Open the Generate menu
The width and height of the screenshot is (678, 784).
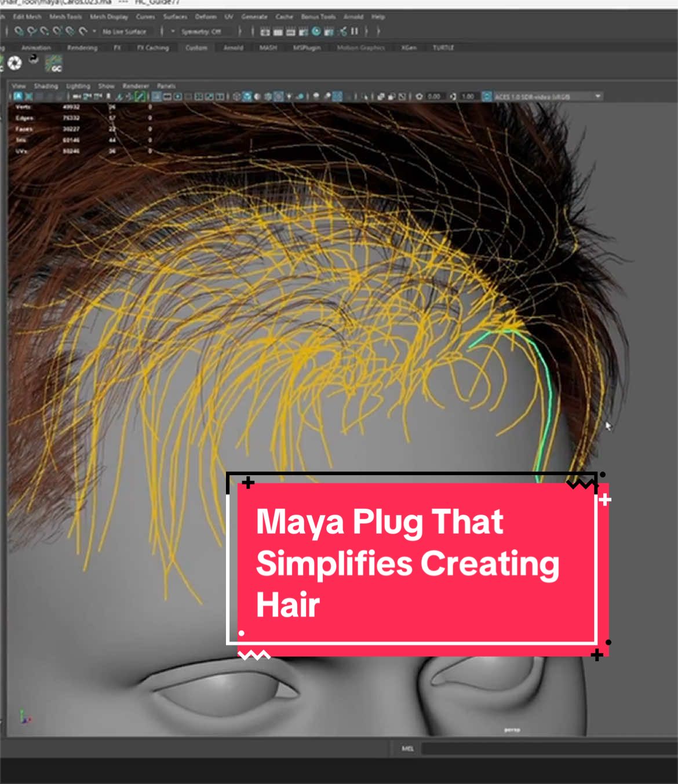pyautogui.click(x=254, y=17)
